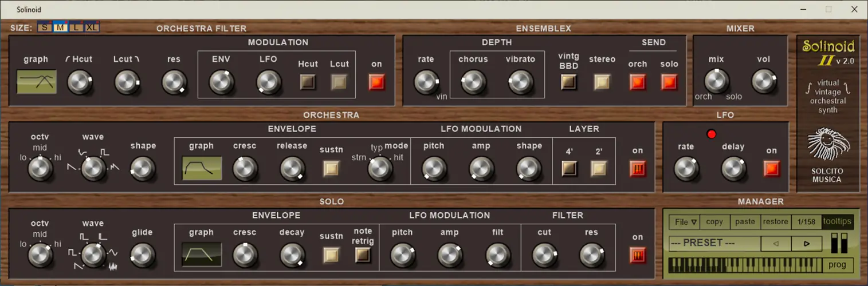Open the File dropdown in Manager
This screenshot has height=286, width=868.
[685, 222]
